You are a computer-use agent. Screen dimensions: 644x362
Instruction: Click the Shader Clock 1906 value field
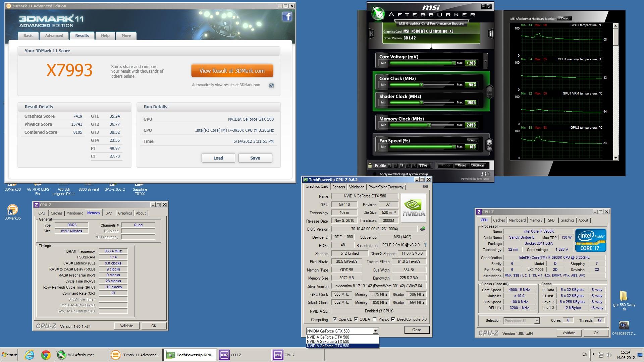pyautogui.click(x=470, y=103)
